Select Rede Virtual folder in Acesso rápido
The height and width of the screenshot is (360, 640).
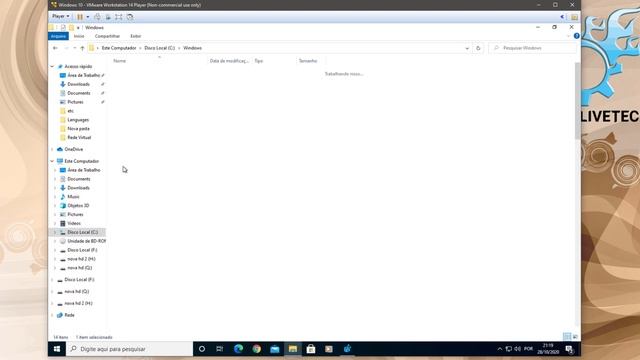79,138
